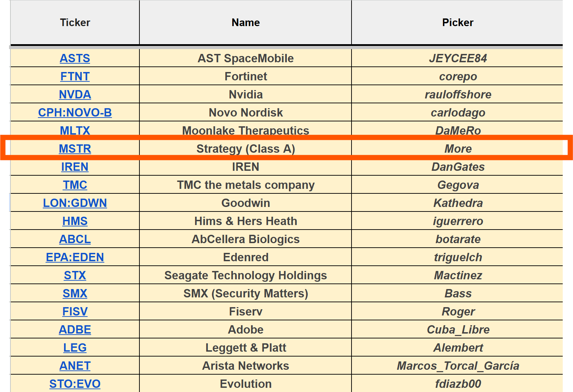The image size is (573, 392).
Task: Click the STX ticker link
Action: (x=75, y=275)
